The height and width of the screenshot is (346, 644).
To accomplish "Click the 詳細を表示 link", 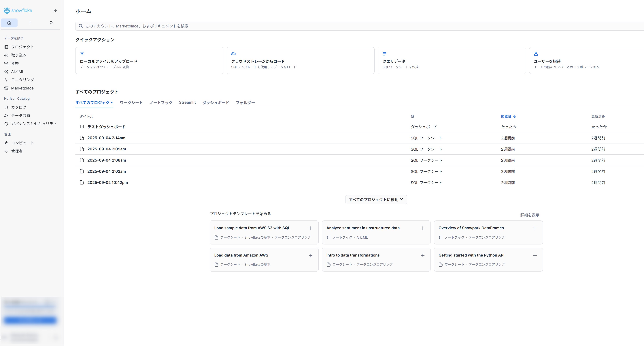I will point(530,215).
